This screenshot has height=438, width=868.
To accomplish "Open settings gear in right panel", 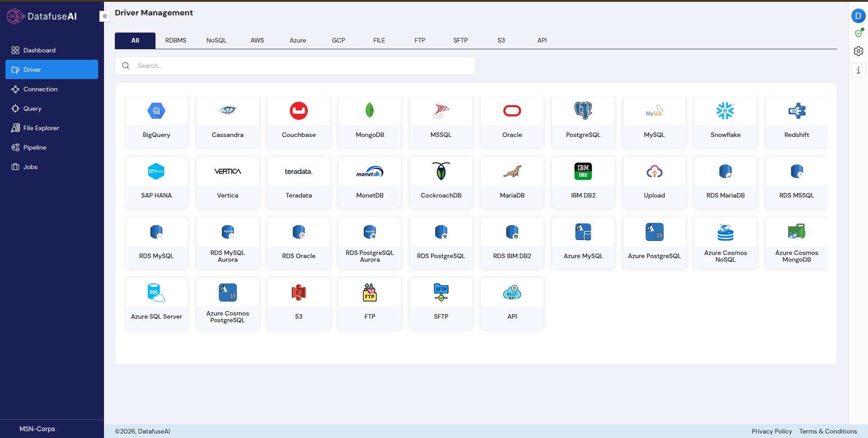I will tap(859, 51).
